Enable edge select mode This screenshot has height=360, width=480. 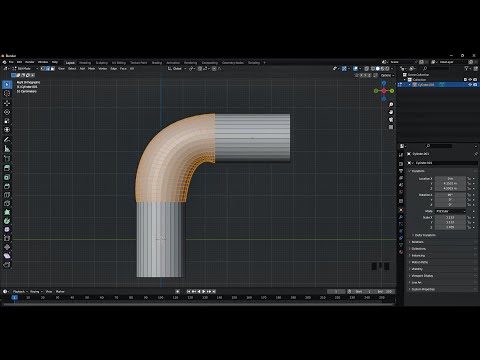coord(48,68)
